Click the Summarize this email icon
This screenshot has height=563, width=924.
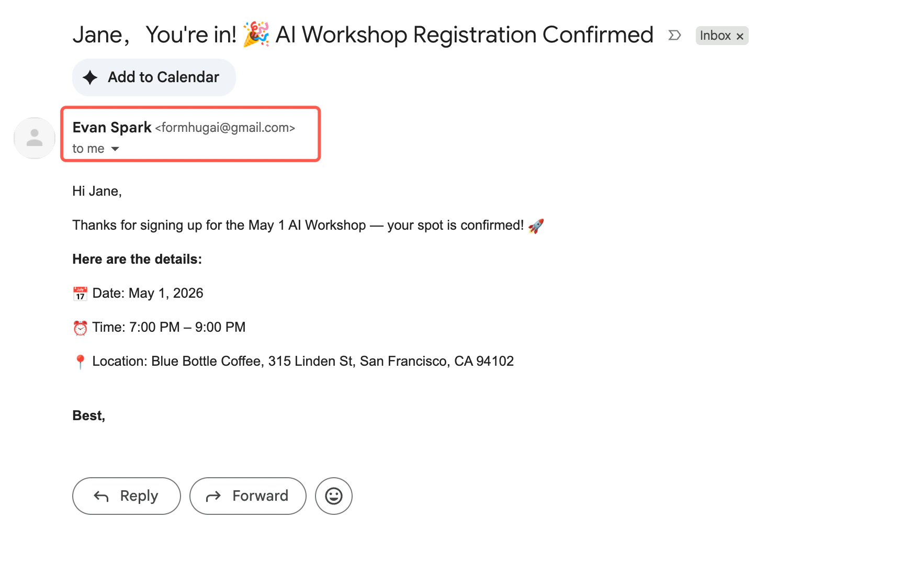tap(675, 36)
